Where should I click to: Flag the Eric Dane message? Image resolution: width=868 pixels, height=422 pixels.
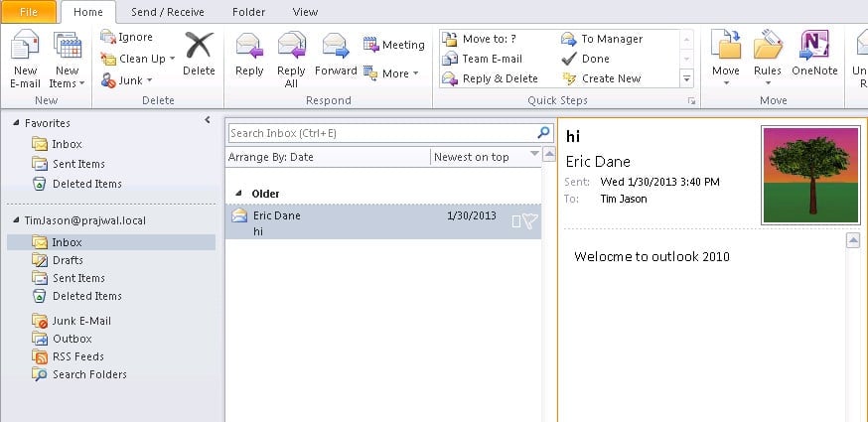click(530, 222)
